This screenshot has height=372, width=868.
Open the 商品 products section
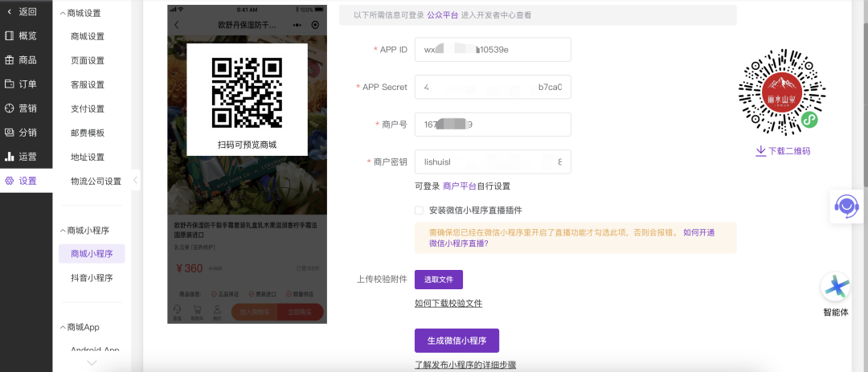coord(26,59)
